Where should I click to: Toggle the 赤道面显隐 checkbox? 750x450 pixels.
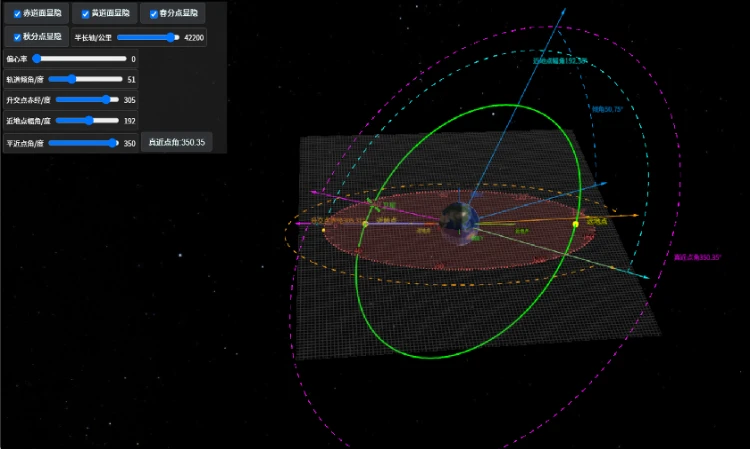17,14
